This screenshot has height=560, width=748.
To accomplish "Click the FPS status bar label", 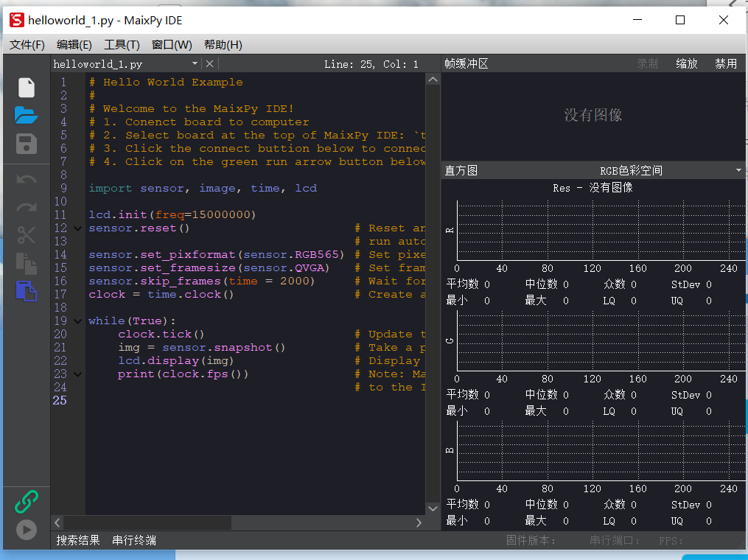I will coord(671,540).
